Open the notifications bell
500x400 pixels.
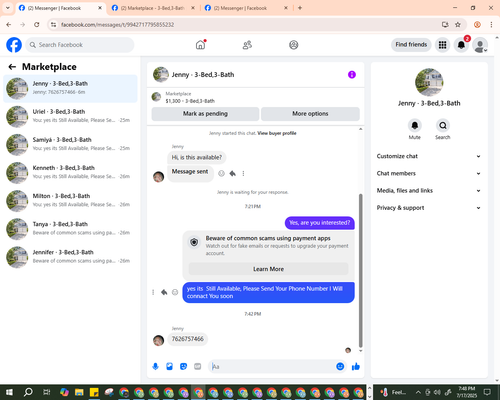tap(461, 45)
